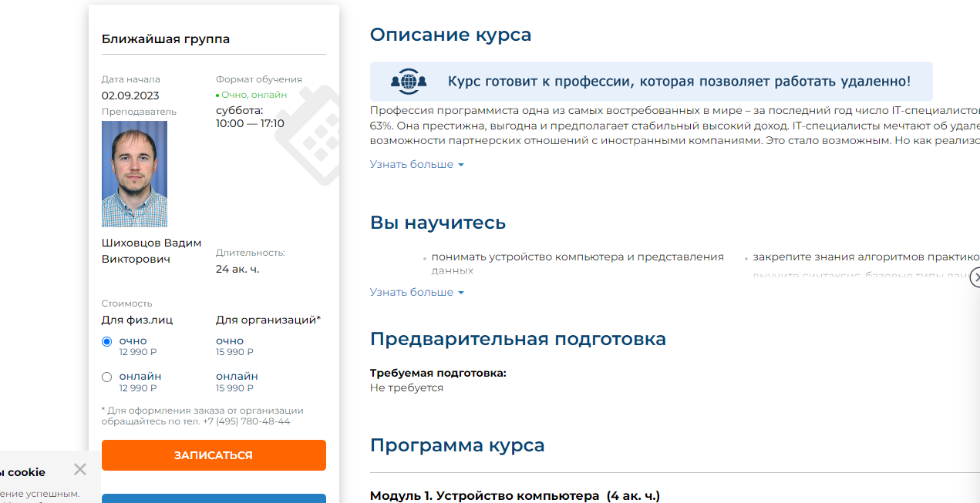Select the 'очно' radio button
This screenshot has height=503, width=980.
107,341
